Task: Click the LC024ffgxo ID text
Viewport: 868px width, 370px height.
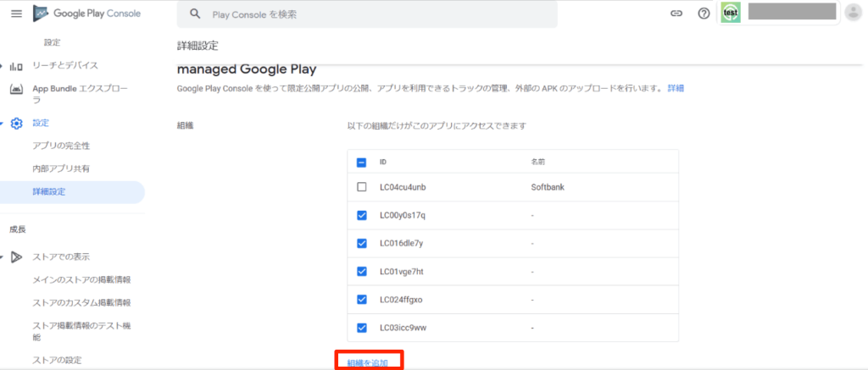Action: click(401, 299)
